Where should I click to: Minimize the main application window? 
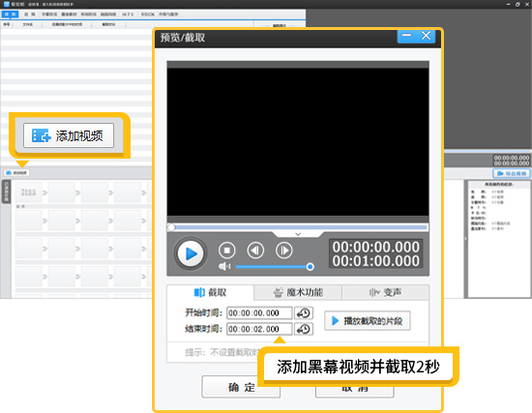[508, 4]
